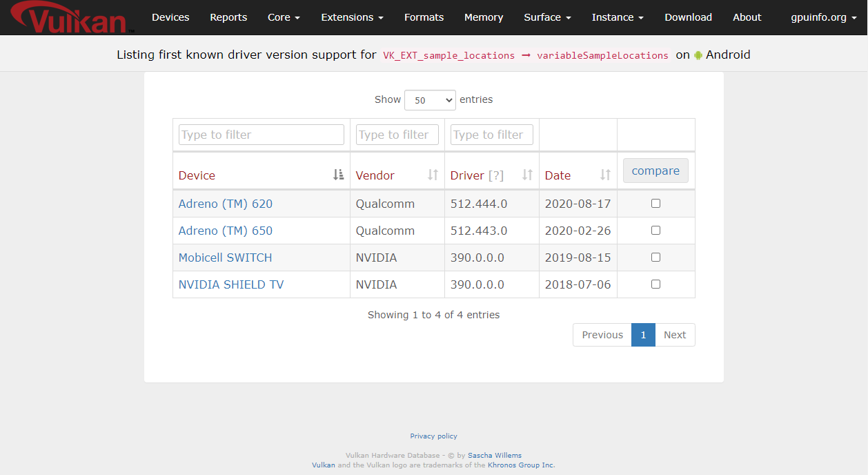Image resolution: width=868 pixels, height=475 pixels.
Task: Open the gpuinfo.org dropdown
Action: (824, 17)
